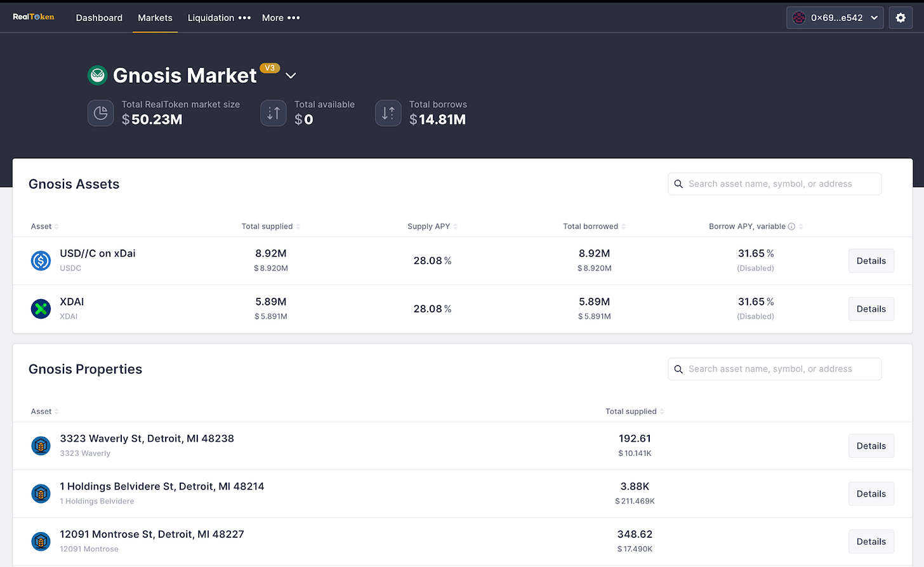
Task: Sort properties by Total supplied
Action: tap(635, 411)
